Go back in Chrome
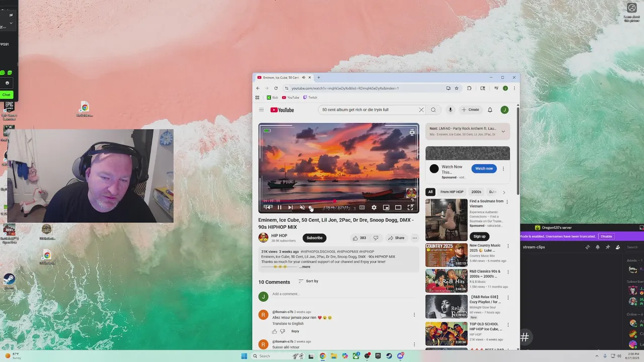 (258, 88)
